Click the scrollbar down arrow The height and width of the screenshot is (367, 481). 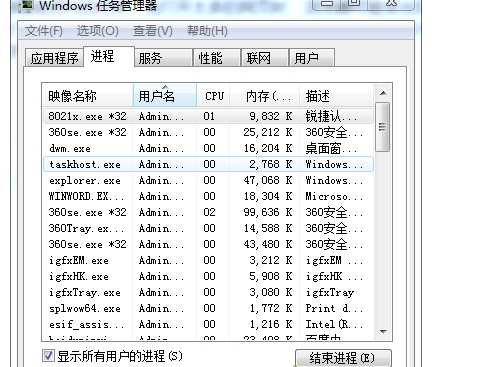pos(383,332)
